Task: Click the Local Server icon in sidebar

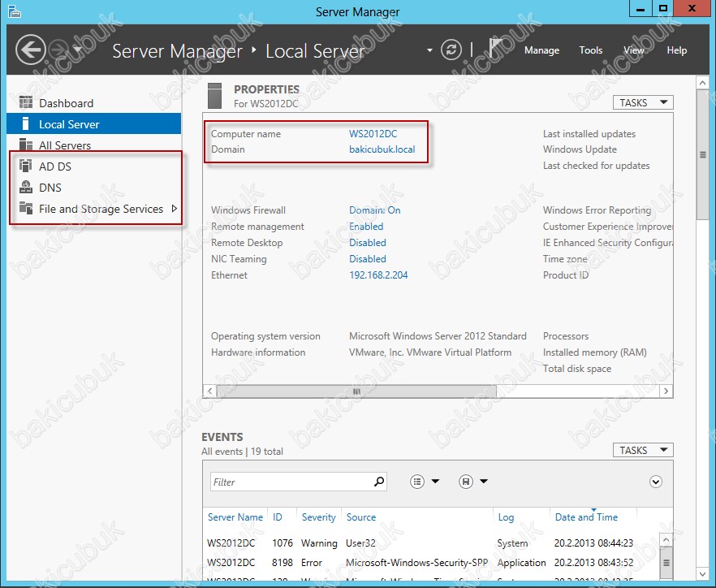Action: click(x=26, y=123)
